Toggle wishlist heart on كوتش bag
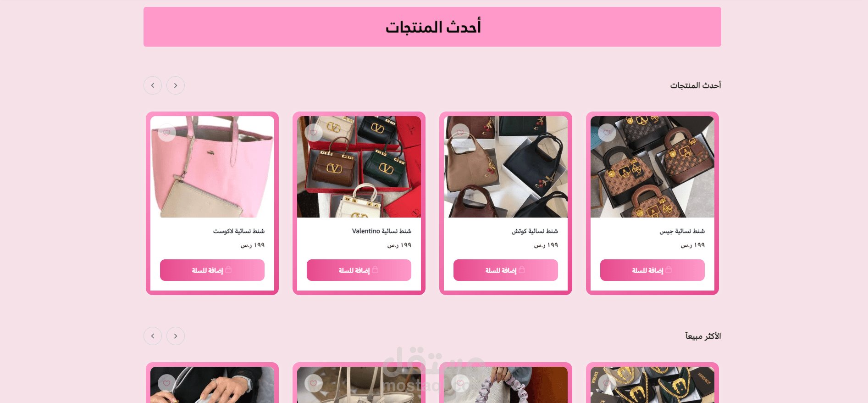 click(460, 133)
